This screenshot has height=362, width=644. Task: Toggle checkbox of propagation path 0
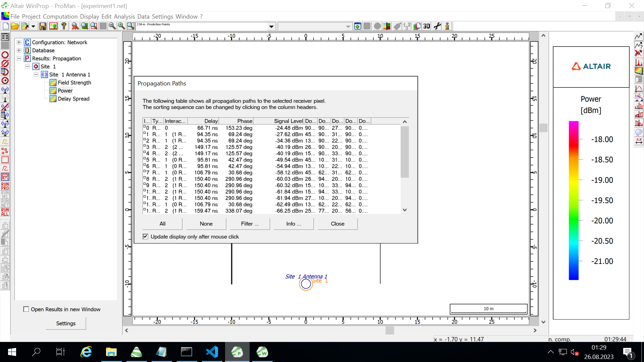click(145, 127)
